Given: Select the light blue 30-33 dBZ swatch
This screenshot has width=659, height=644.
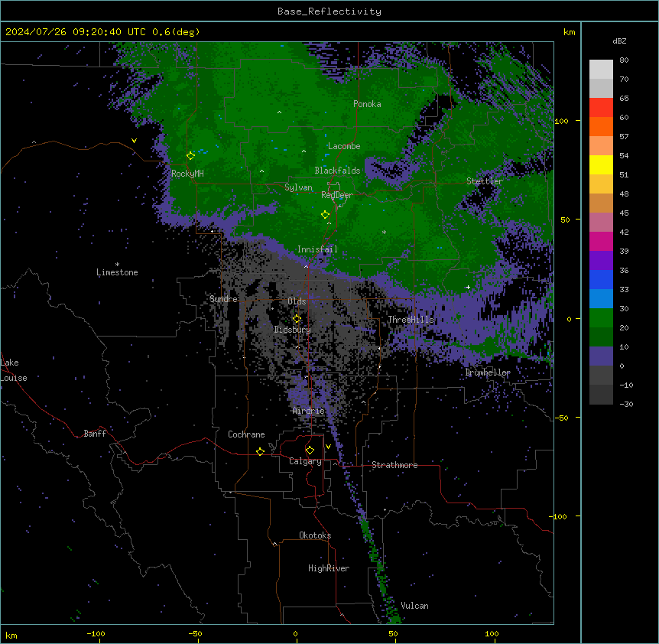Looking at the screenshot, I should tap(601, 298).
